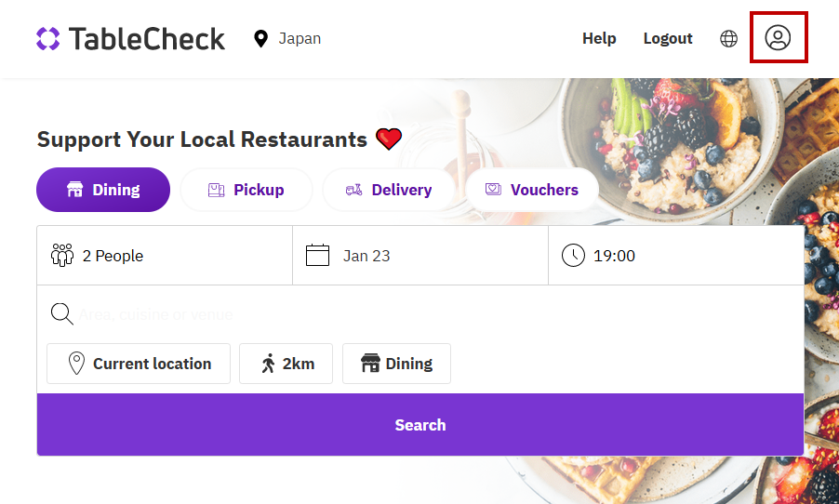Open the user account profile icon
This screenshot has height=504, width=839.
click(778, 37)
